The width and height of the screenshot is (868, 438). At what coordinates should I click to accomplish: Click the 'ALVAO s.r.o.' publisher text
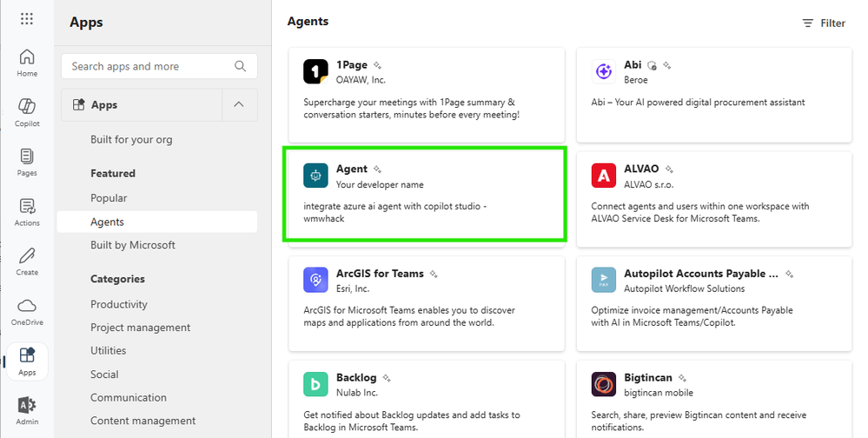pos(649,184)
